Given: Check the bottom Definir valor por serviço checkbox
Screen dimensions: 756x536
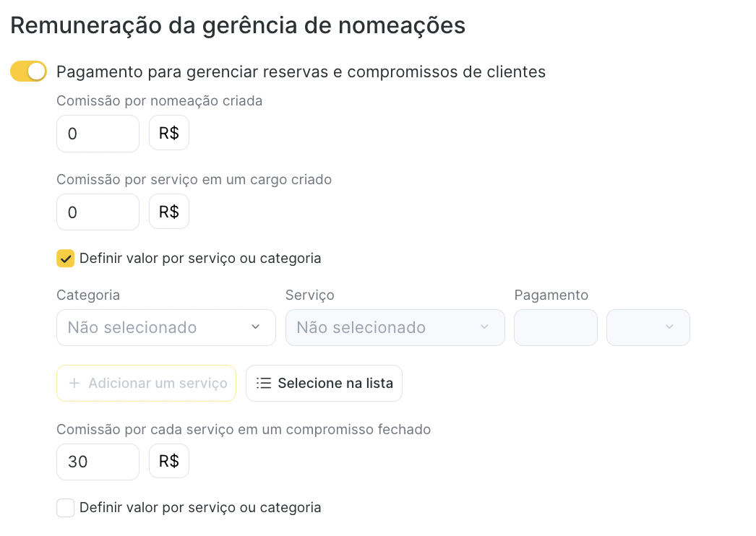Looking at the screenshot, I should point(66,508).
